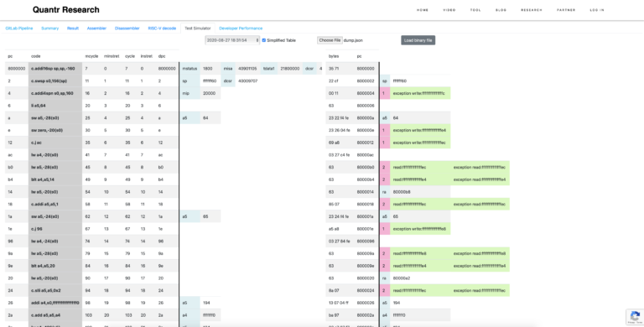Click the Load binary file button

click(418, 40)
